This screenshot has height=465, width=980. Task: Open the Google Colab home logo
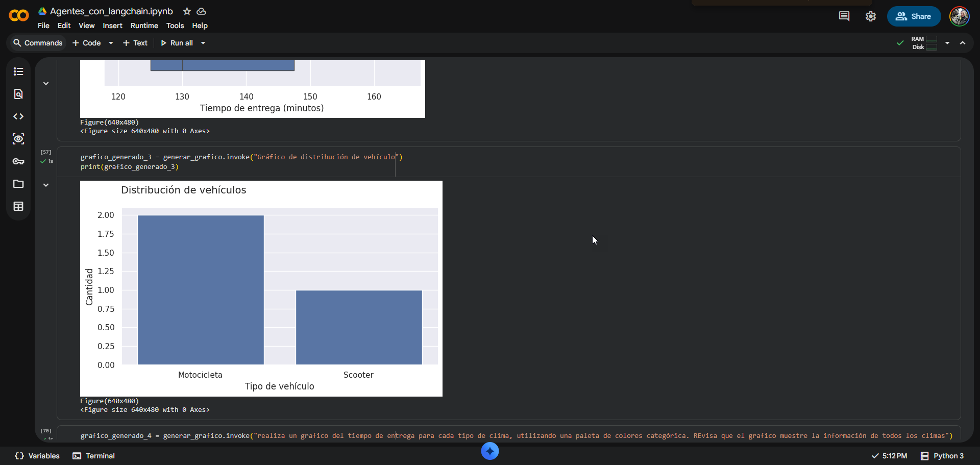pyautogui.click(x=19, y=16)
